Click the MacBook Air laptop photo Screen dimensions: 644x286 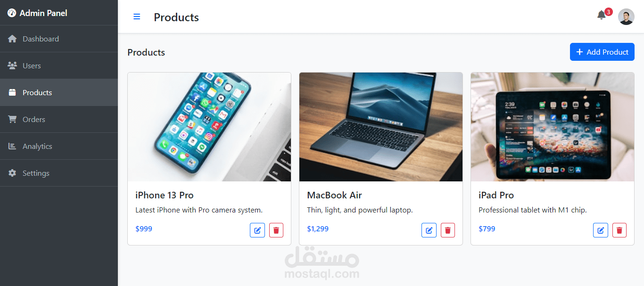click(381, 127)
